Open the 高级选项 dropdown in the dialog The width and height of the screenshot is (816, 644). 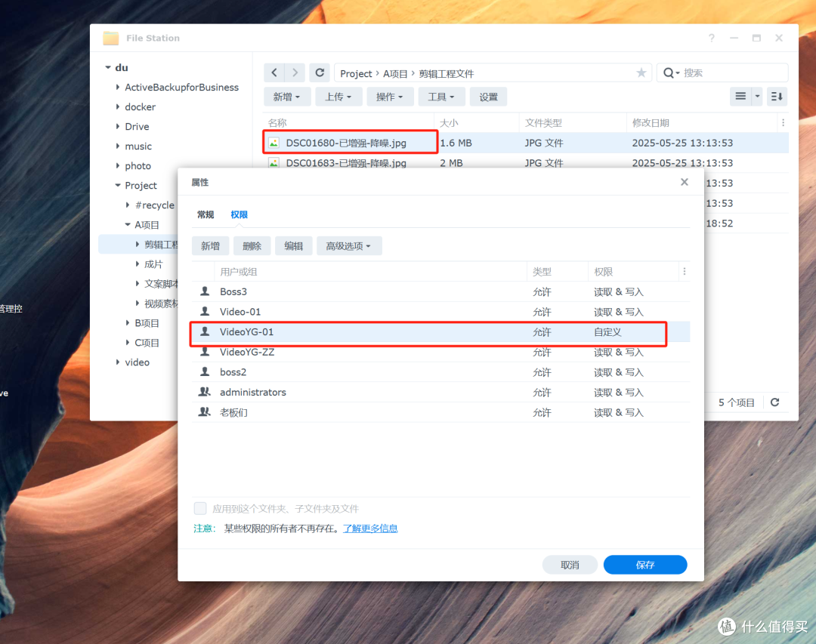348,246
